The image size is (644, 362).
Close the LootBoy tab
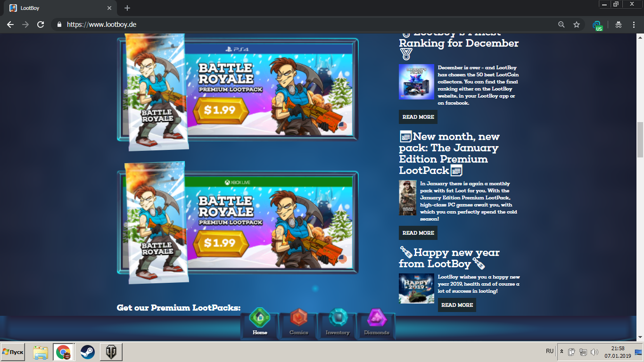[109, 8]
